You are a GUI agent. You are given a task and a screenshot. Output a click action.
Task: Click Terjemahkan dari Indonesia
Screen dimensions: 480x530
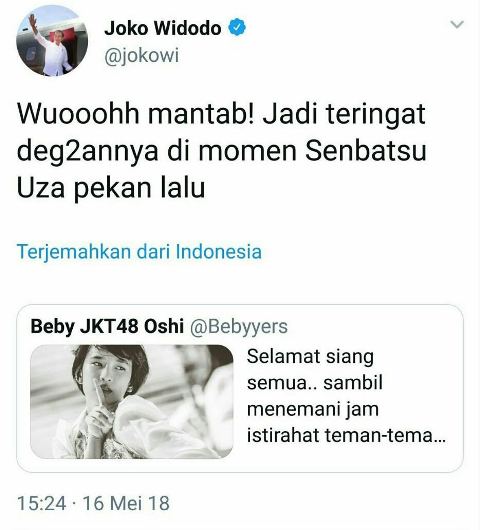139,252
